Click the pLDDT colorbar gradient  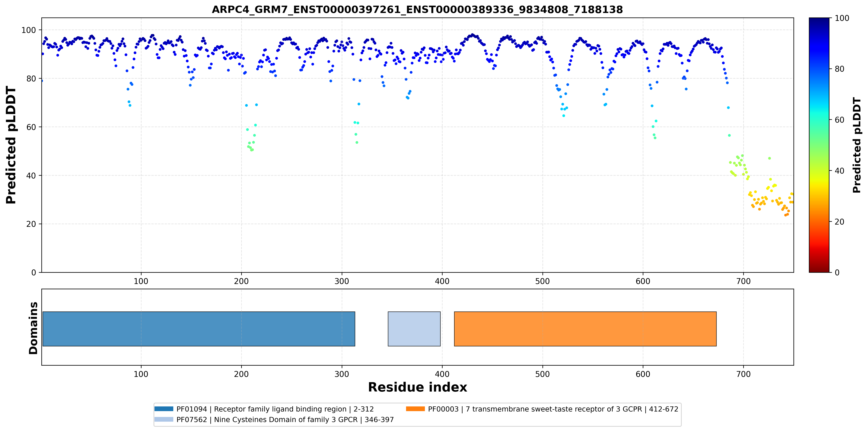click(819, 145)
